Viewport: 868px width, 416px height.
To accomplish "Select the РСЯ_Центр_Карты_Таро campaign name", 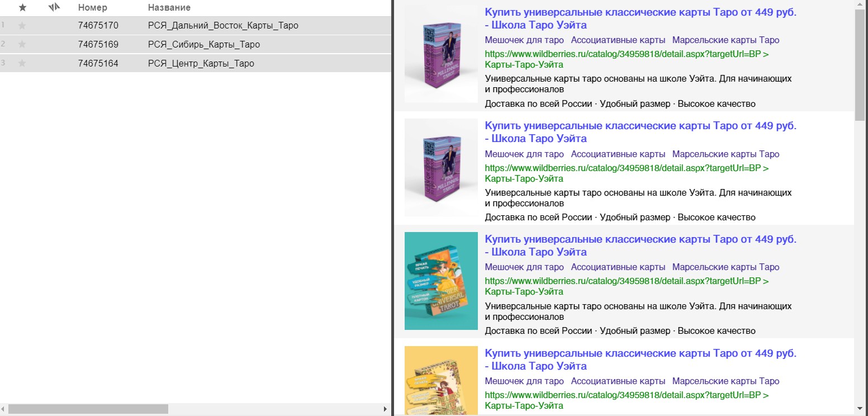I will tap(201, 64).
